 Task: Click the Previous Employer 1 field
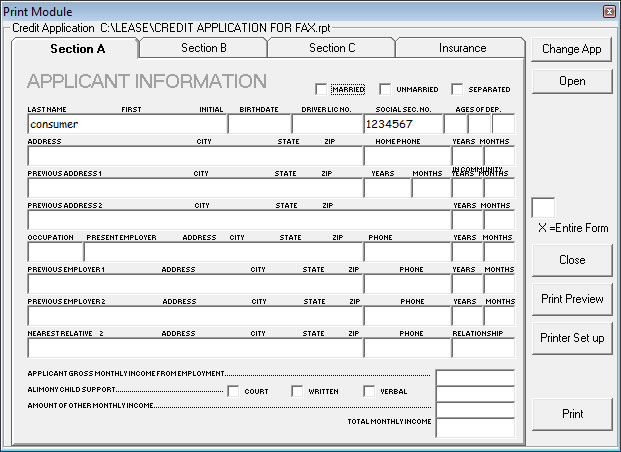[195, 284]
